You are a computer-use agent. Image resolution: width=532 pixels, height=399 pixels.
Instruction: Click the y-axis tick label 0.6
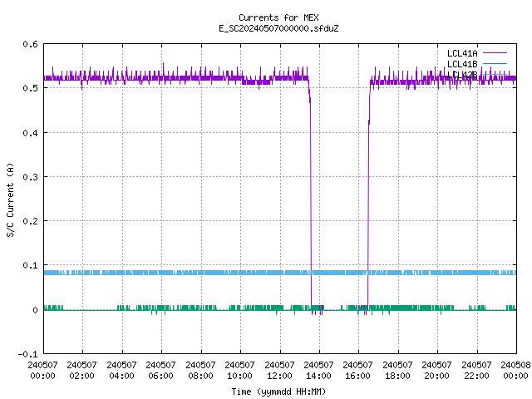[x=30, y=44]
